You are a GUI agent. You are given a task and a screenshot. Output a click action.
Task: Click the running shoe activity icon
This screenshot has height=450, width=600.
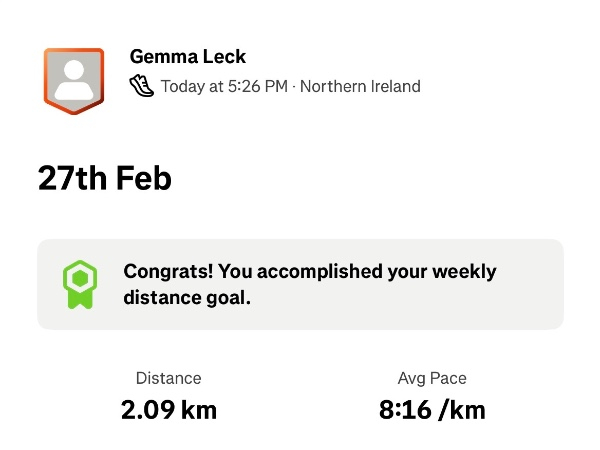[x=142, y=86]
